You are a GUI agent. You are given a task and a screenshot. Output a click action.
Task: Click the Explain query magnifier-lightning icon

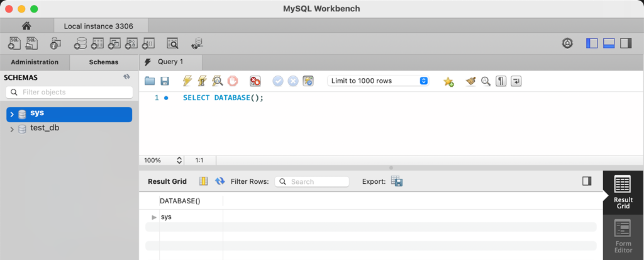[x=217, y=81]
